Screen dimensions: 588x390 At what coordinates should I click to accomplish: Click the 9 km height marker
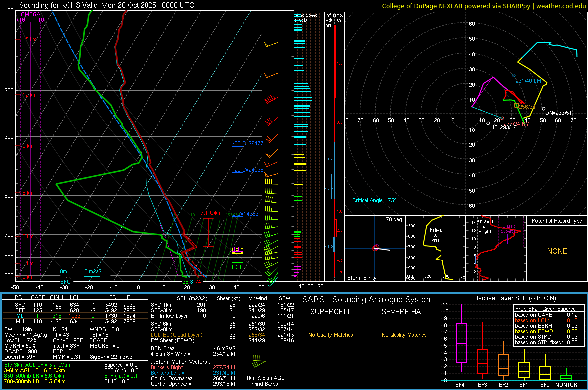pos(28,146)
